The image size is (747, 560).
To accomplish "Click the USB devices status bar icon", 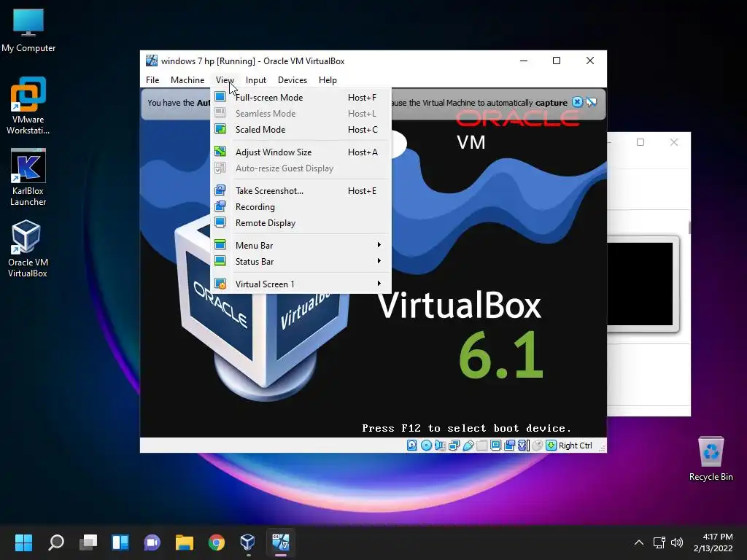I will click(468, 446).
